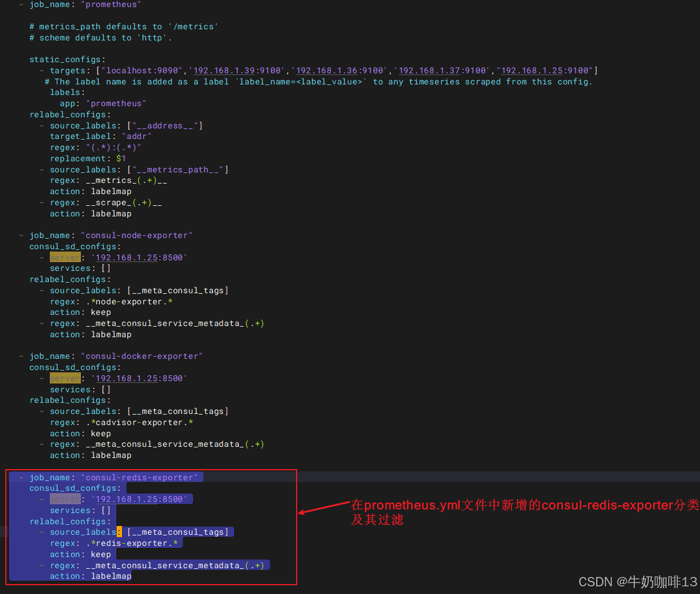The height and width of the screenshot is (594, 700).
Task: Click highlighted server key under consul-redis-exporter
Action: click(65, 500)
